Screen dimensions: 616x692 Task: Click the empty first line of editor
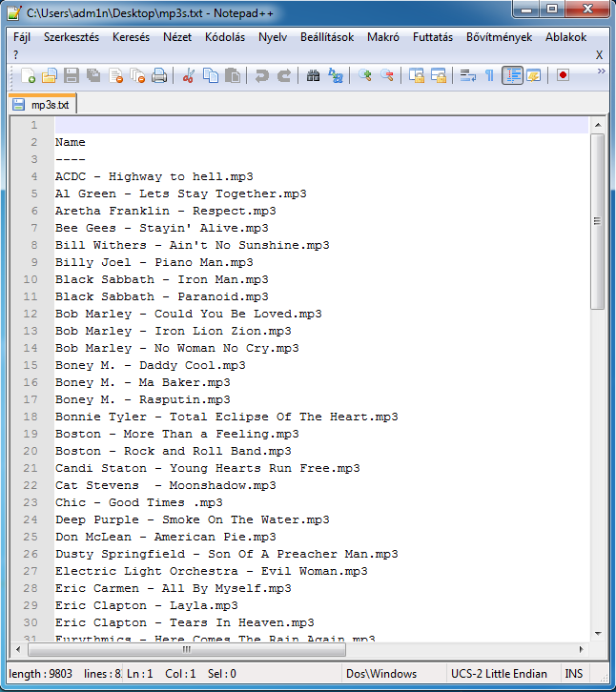(x=321, y=125)
